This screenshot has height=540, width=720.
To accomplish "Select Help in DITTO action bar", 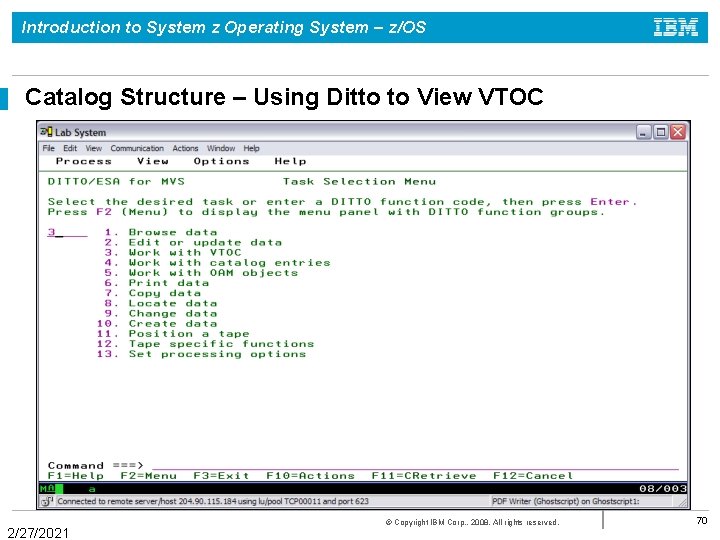I will (290, 161).
